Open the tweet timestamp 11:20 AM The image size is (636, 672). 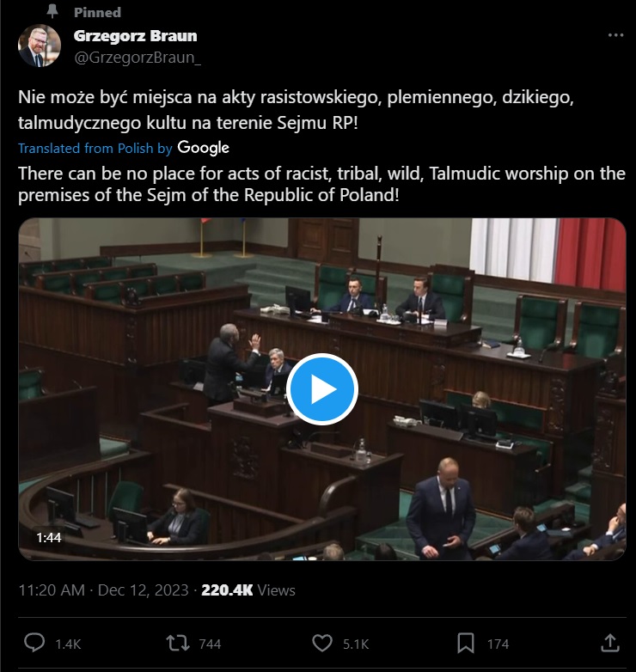(52, 590)
